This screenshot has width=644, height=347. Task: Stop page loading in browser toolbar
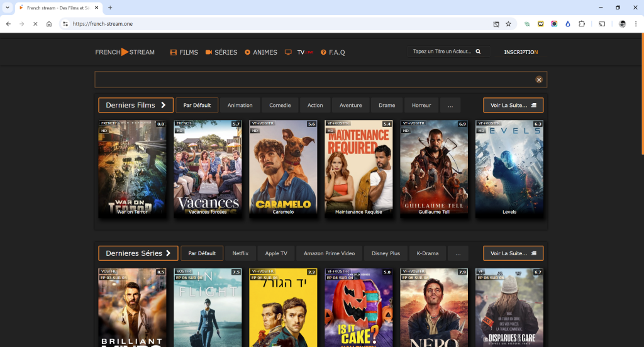(35, 24)
